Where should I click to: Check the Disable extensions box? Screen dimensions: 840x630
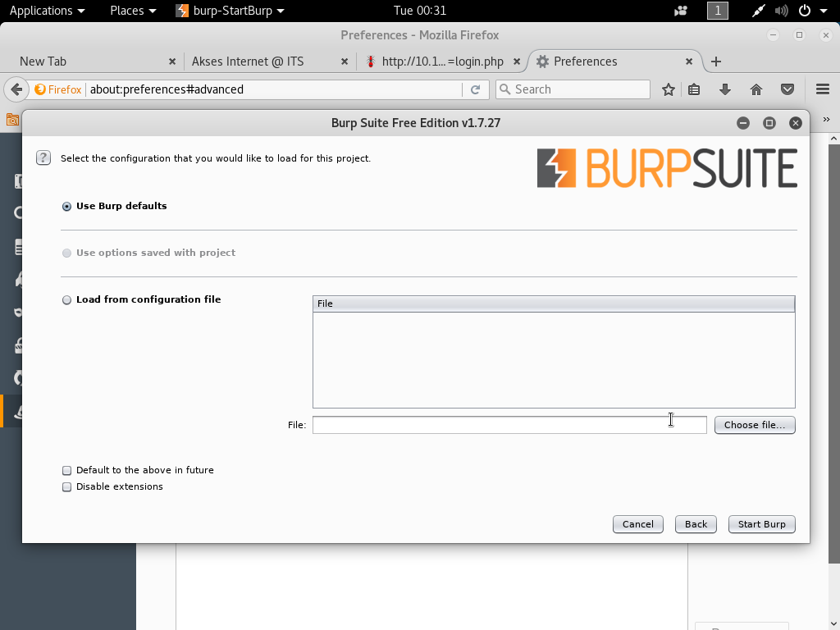pos(67,487)
